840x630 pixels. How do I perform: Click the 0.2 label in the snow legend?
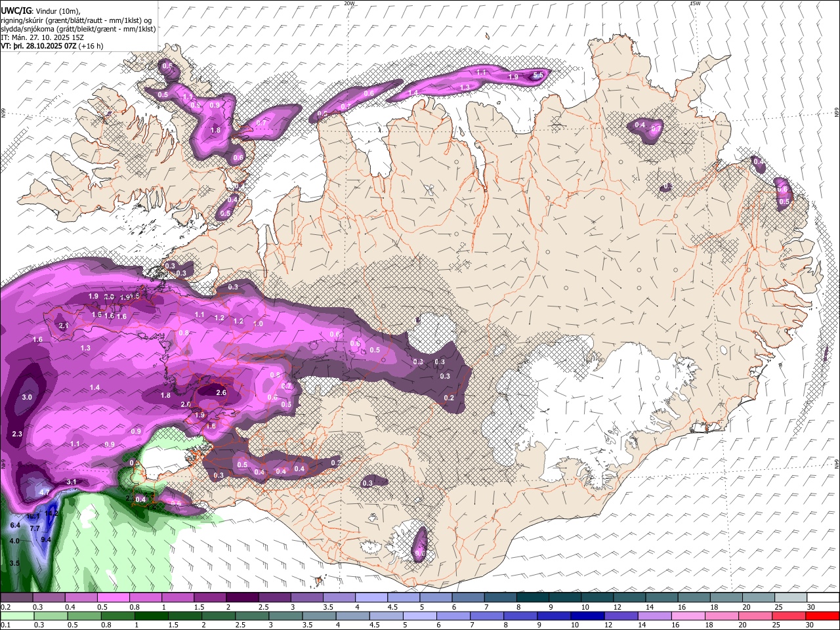pyautogui.click(x=5, y=607)
